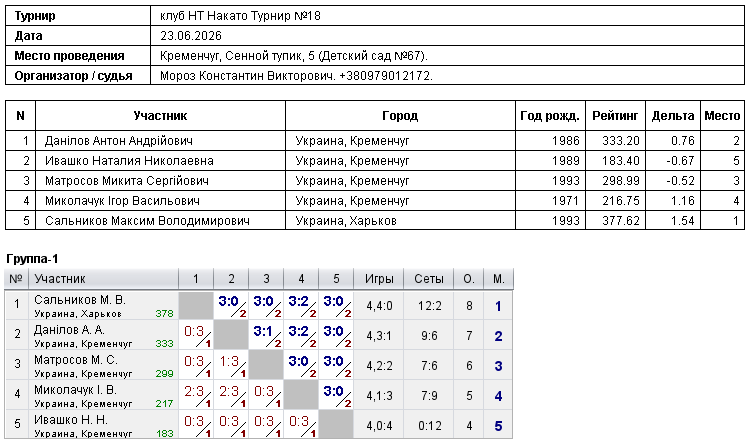Click city 'Украина, Харьков' in participants table
The height and width of the screenshot is (444, 750).
click(346, 221)
